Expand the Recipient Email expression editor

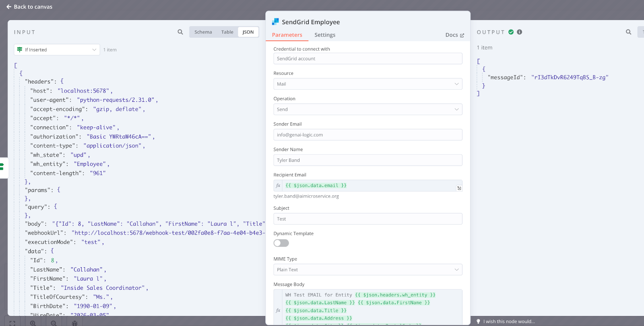pos(459,188)
